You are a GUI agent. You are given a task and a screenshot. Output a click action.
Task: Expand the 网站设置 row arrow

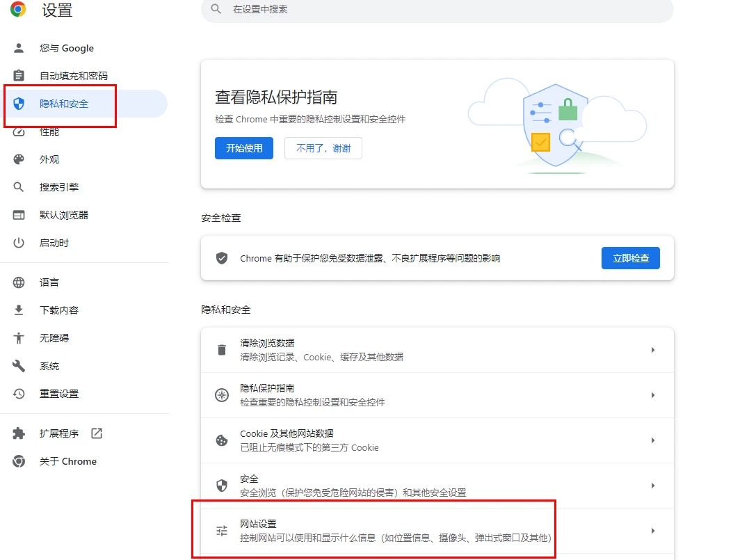coord(653,530)
